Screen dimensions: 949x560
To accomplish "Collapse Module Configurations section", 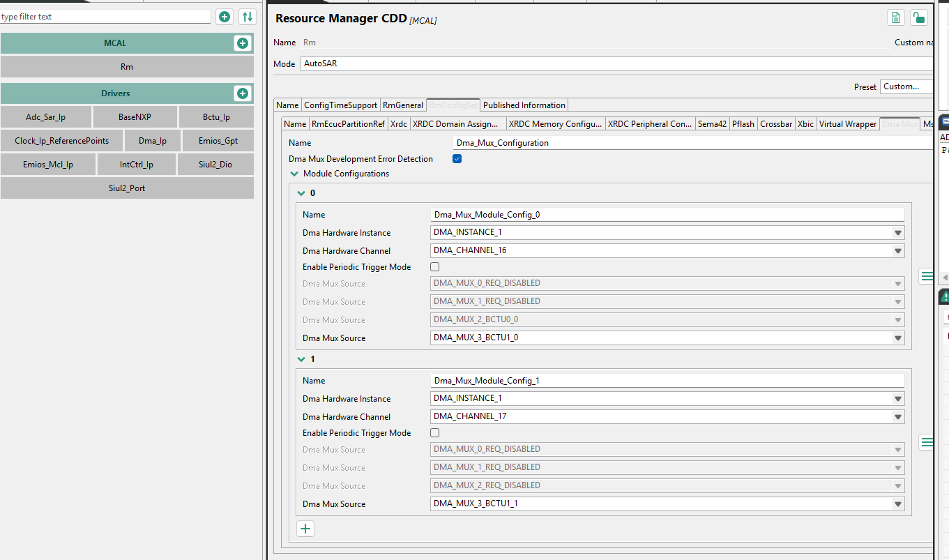I will click(294, 174).
